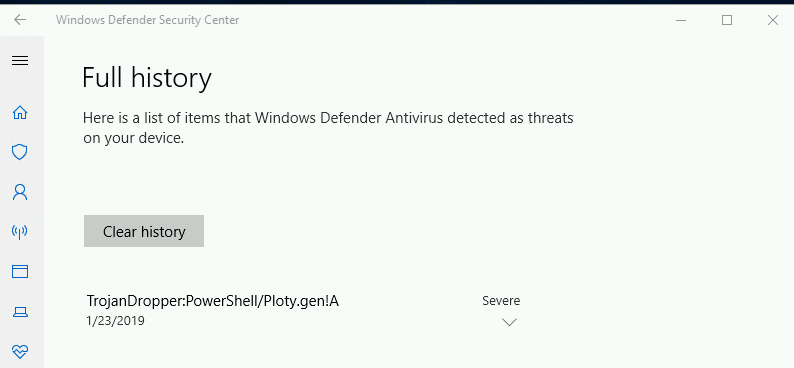
Task: Click the 1/23/2019 detection date
Action: tap(115, 321)
